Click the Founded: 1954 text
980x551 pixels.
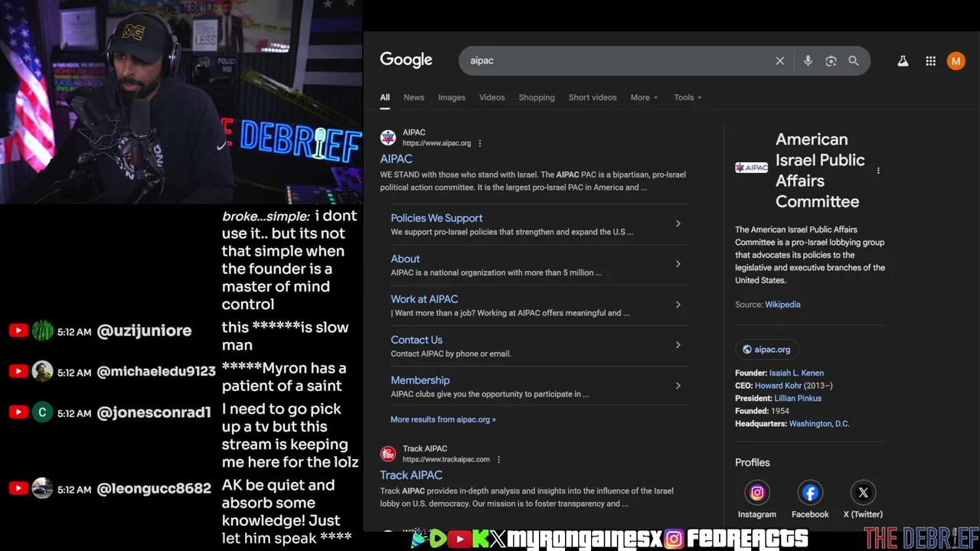(x=762, y=411)
